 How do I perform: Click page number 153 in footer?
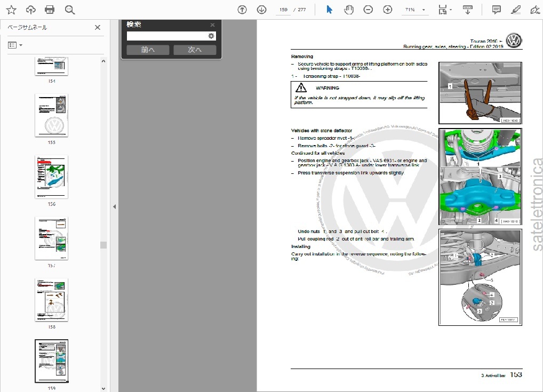coord(516,375)
